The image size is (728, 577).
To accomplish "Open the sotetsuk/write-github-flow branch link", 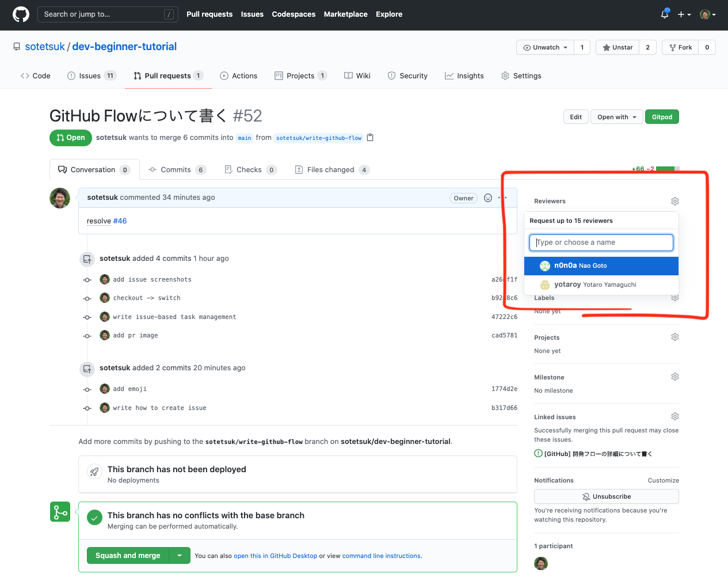I will pyautogui.click(x=319, y=138).
